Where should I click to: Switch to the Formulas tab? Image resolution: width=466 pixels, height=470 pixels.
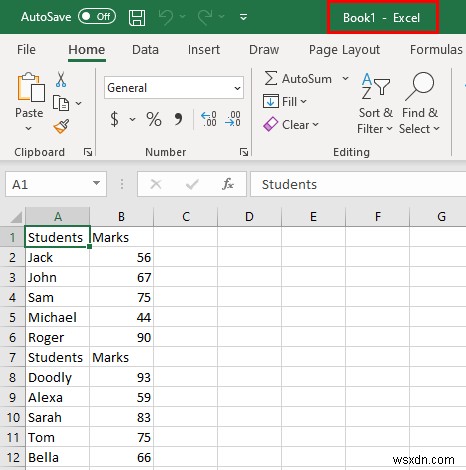[x=436, y=50]
